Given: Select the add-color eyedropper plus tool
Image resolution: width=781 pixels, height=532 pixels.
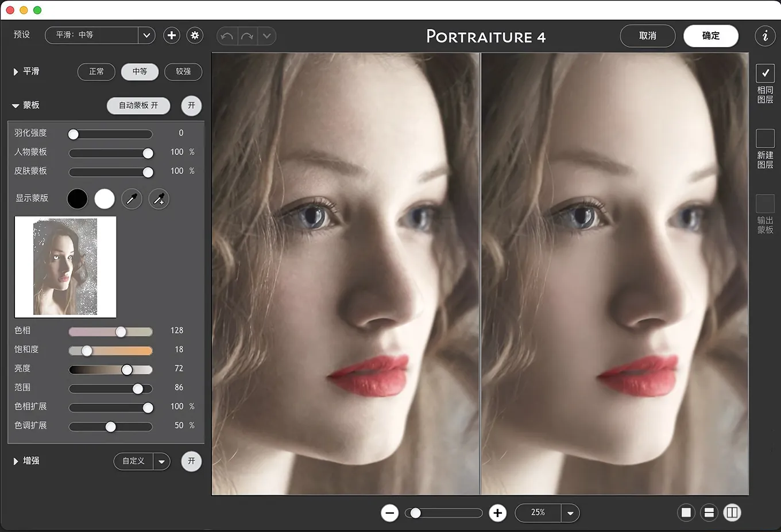Looking at the screenshot, I should [159, 199].
